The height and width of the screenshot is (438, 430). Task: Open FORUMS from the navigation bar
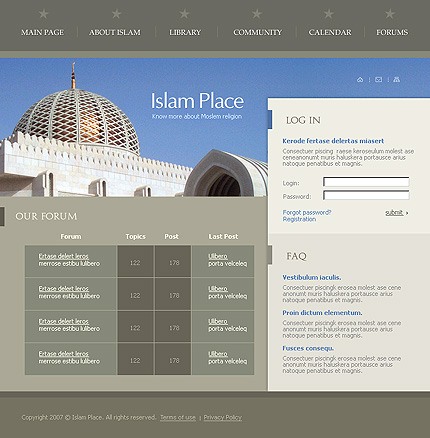[x=392, y=32]
